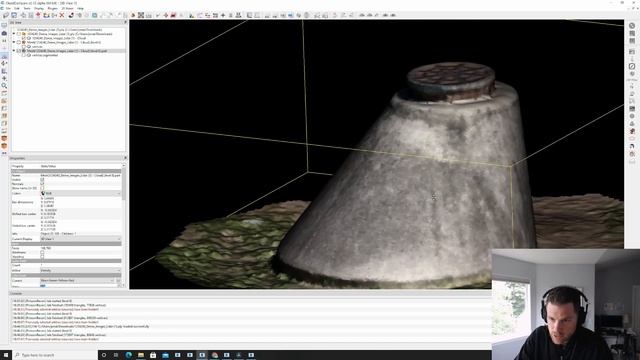Click the red X Delete icon
This screenshot has width=640, height=360.
coord(62,15)
